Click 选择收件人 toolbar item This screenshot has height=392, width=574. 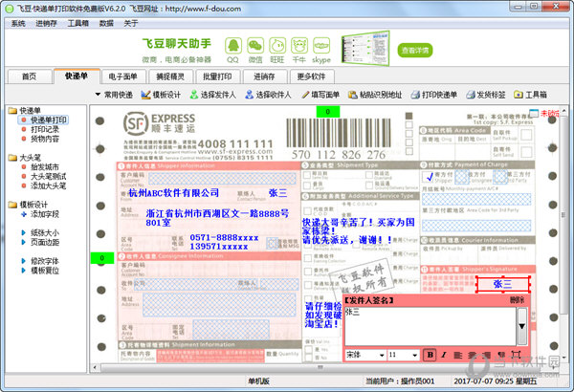point(268,95)
